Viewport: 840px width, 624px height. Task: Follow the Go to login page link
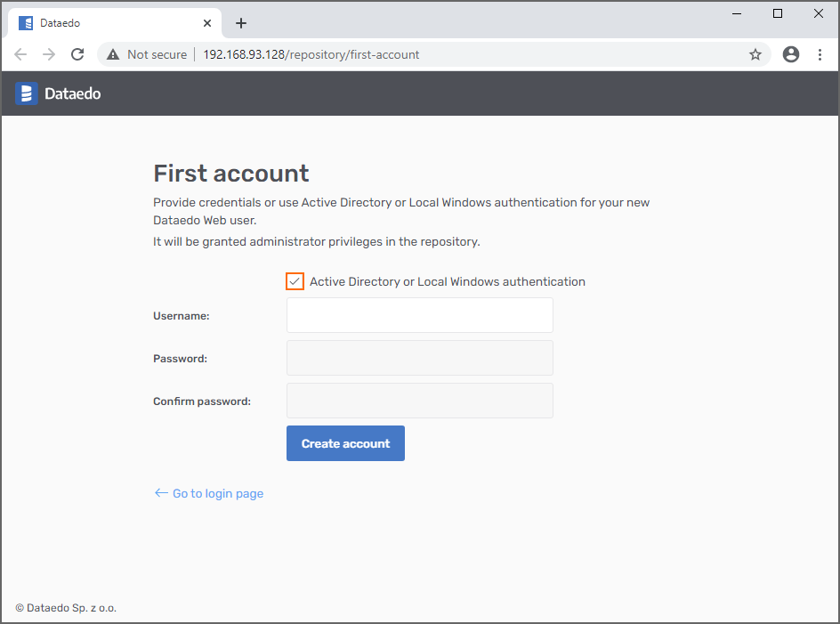point(217,493)
